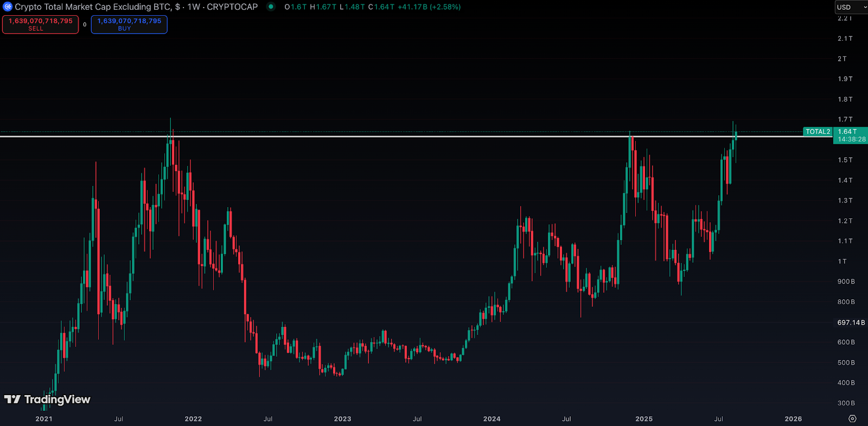Screen dimensions: 868x426
Task: Click the 1.8 T price axis label
Action: tap(845, 99)
